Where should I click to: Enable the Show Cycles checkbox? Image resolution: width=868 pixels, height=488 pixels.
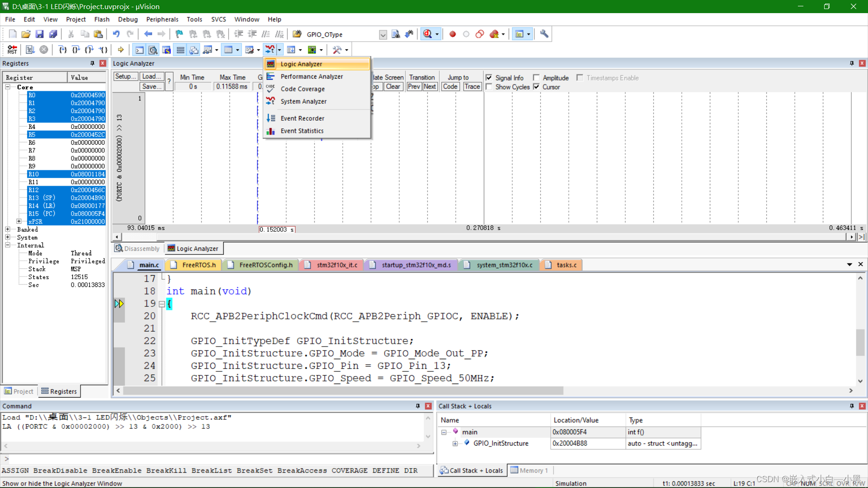coord(489,87)
